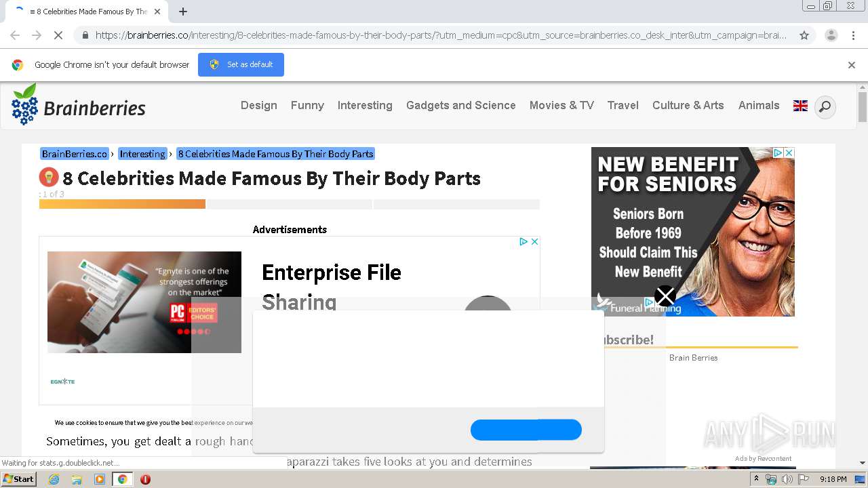Click the BrainBerries.co breadcrumb link
Viewport: 868px width, 488px height.
[x=75, y=154]
